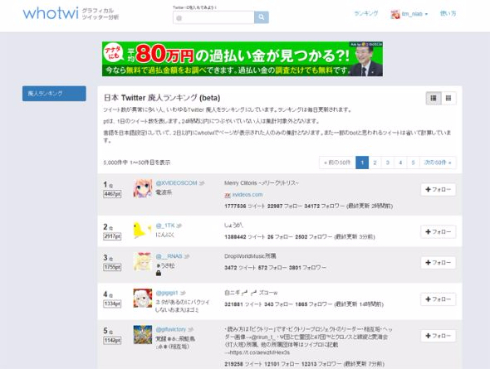Select pagination page 4
The height and width of the screenshot is (369, 490).
(400, 163)
